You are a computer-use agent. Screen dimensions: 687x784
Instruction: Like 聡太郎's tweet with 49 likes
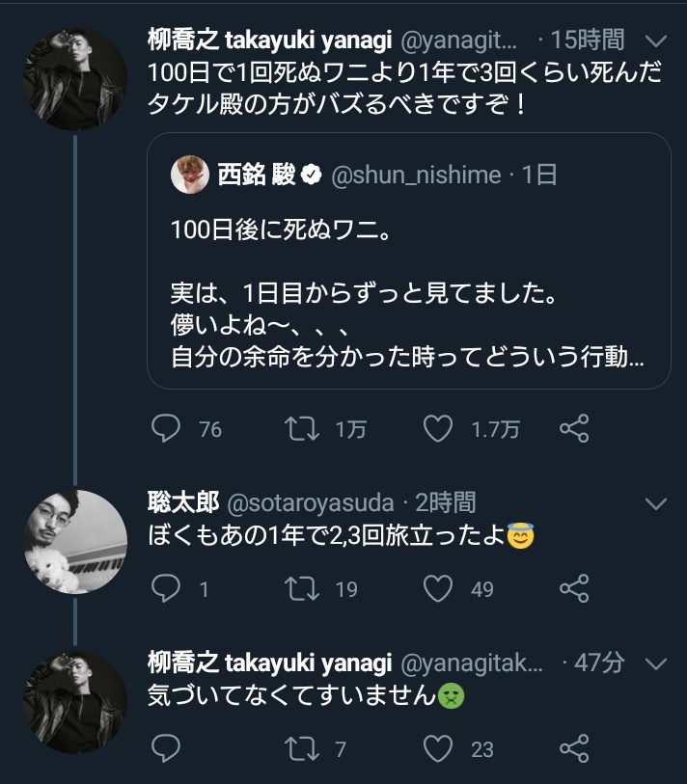point(439,588)
